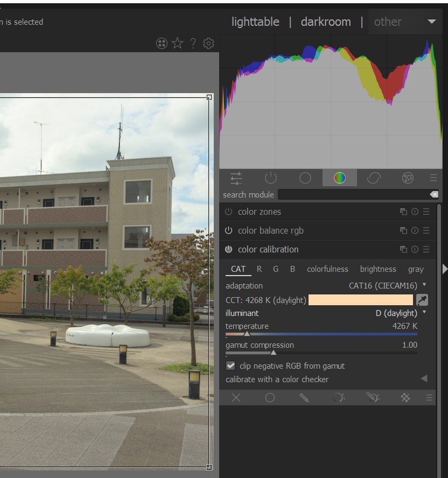This screenshot has width=448, height=478.
Task: Open the other views dropdown
Action: 405,22
